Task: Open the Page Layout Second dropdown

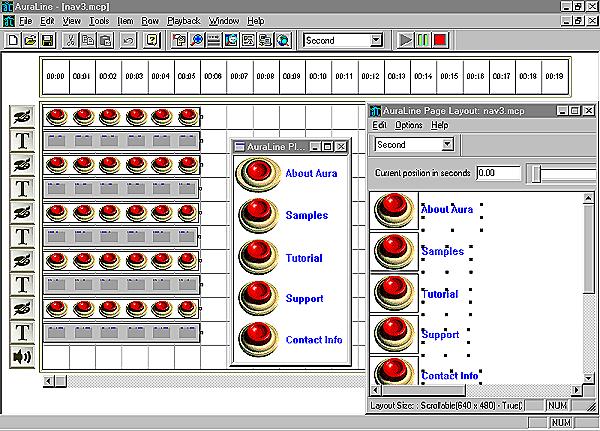Action: 447,144
